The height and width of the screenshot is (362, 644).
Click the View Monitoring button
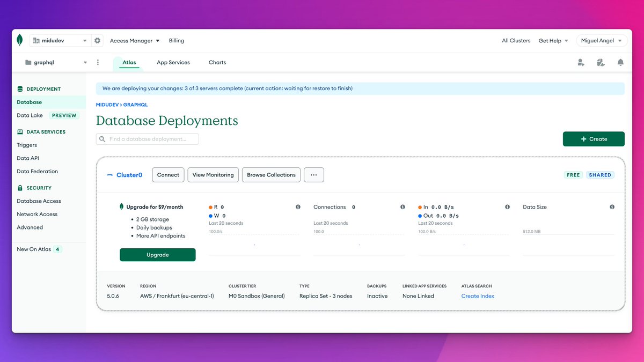213,175
